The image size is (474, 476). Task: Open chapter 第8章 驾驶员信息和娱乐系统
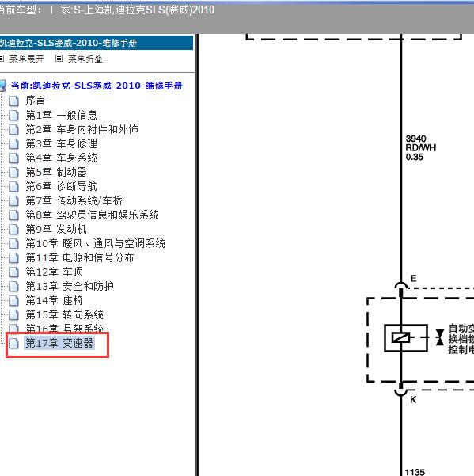tap(93, 215)
